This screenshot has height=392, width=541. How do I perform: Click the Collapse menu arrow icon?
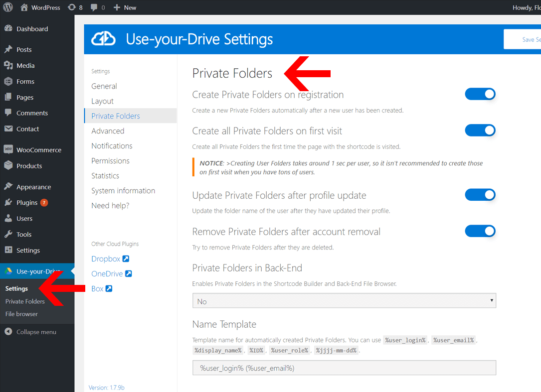coord(8,332)
